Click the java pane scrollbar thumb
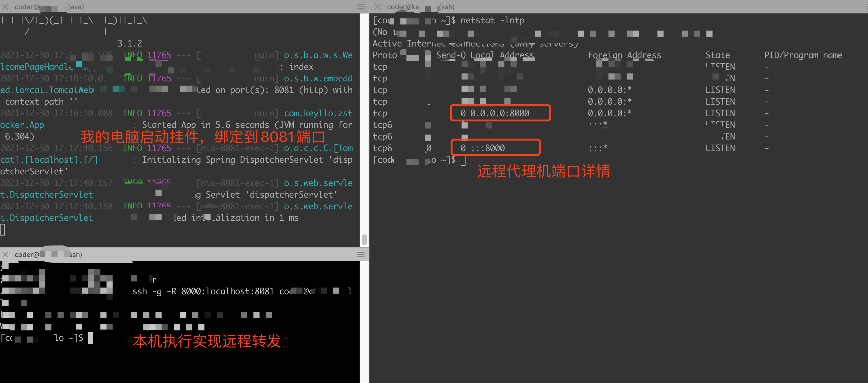 pos(364,240)
